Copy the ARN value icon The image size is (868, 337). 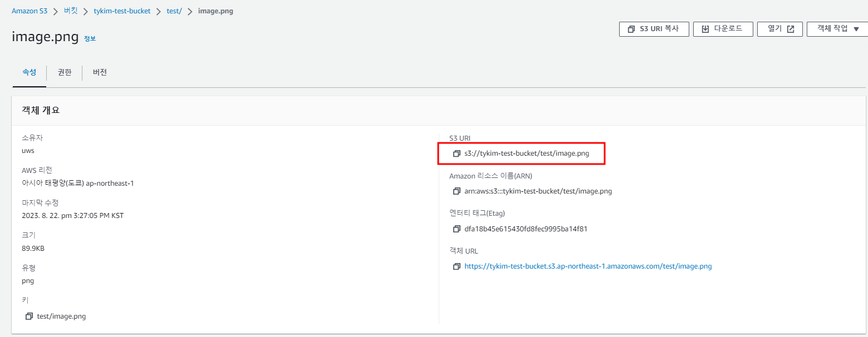(457, 191)
